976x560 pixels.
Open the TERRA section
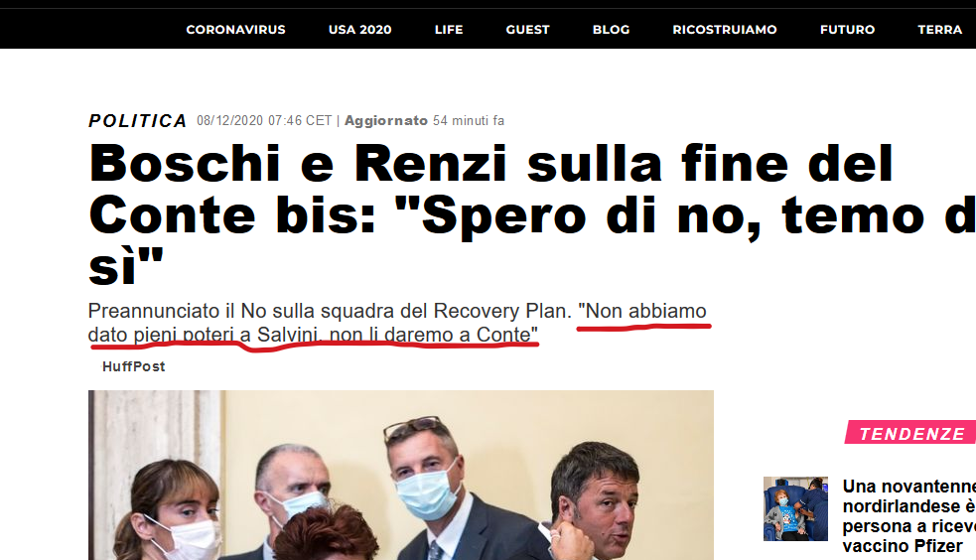point(940,29)
